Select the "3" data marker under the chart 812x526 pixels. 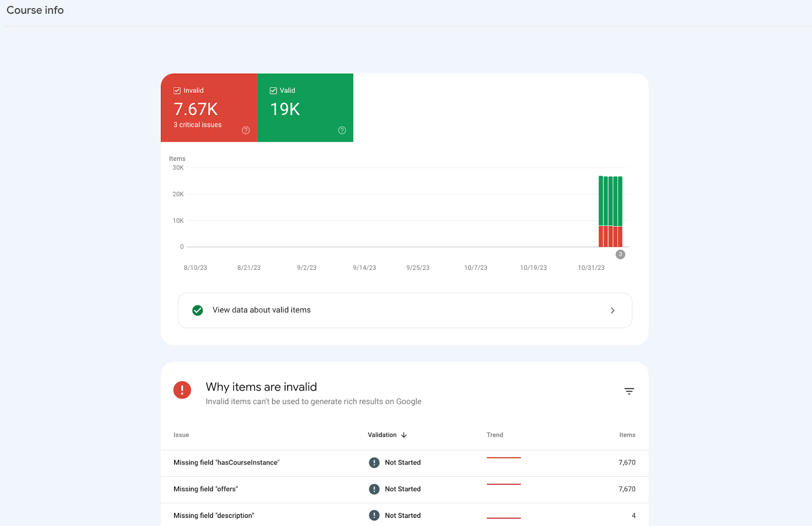(620, 254)
